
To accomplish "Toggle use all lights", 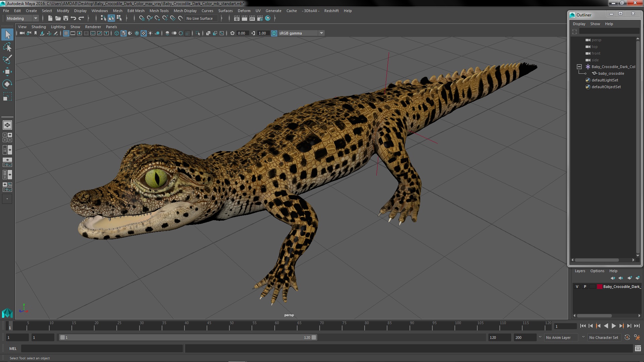I will 150,33.
